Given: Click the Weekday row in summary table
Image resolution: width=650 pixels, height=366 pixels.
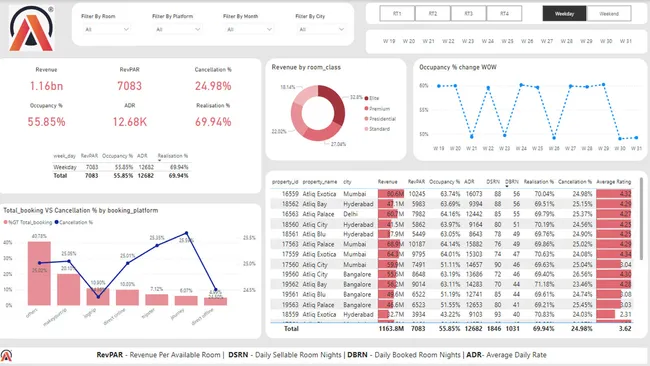Looking at the screenshot, I should pos(121,167).
